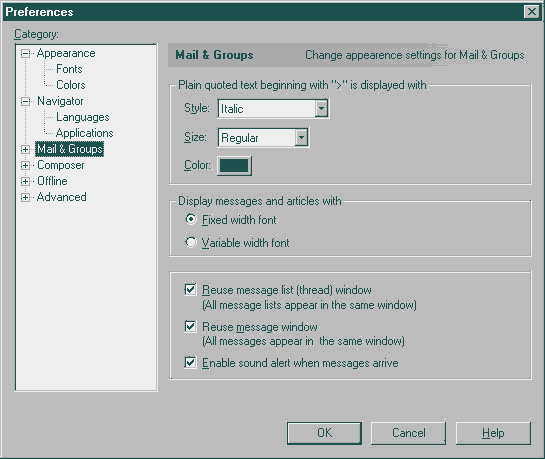
Task: Expand the Composer category node
Action: [x=25, y=165]
